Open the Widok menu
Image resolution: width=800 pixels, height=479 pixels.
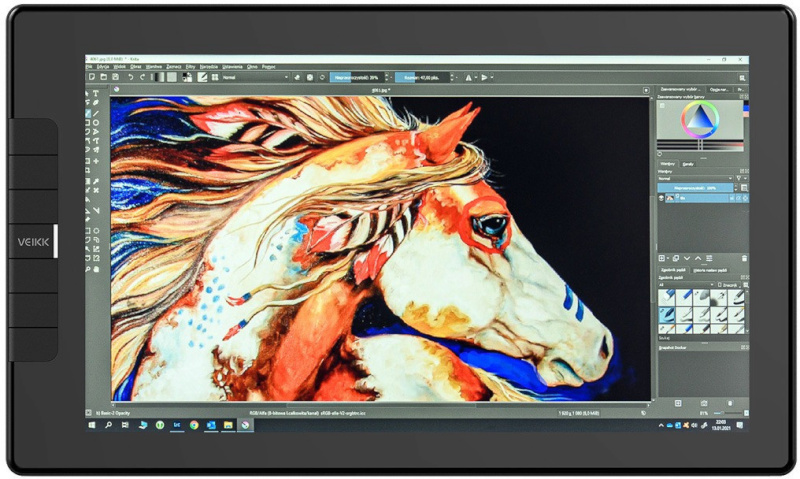coord(119,67)
